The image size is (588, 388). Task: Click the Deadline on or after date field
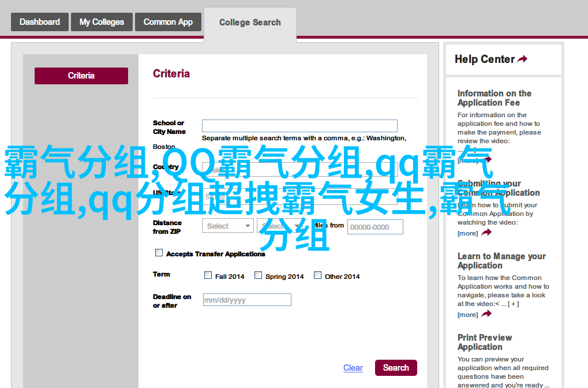247,300
